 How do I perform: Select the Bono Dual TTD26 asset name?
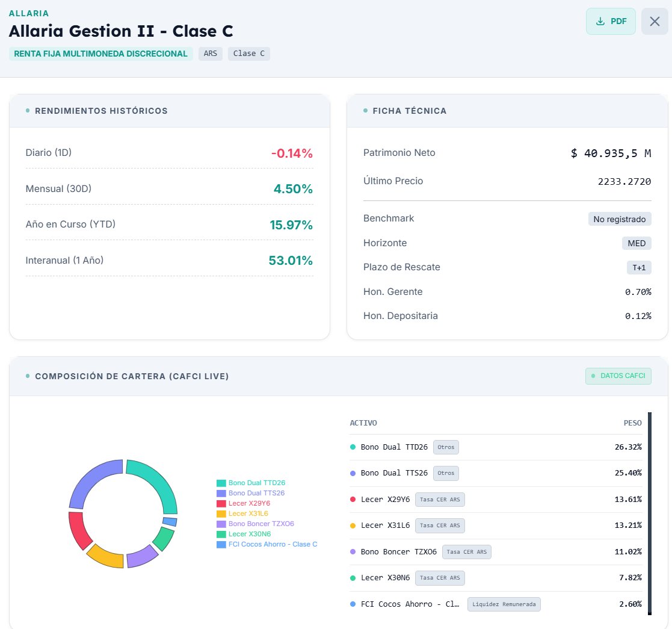coord(394,447)
